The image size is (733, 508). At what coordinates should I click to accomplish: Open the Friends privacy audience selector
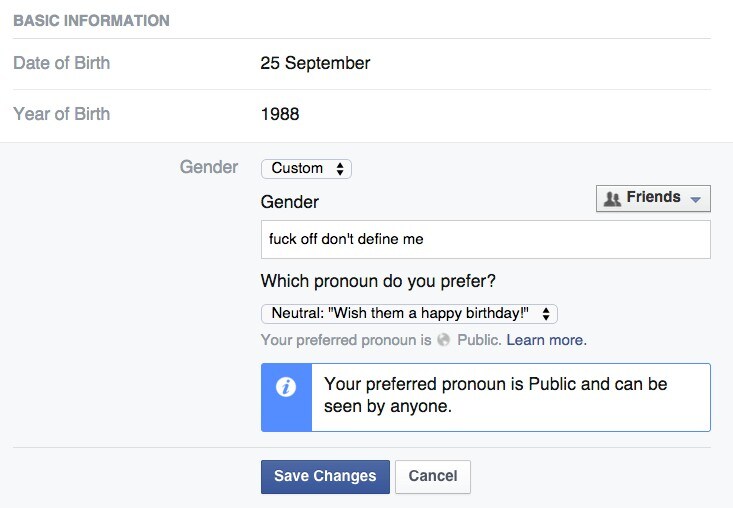pos(653,199)
